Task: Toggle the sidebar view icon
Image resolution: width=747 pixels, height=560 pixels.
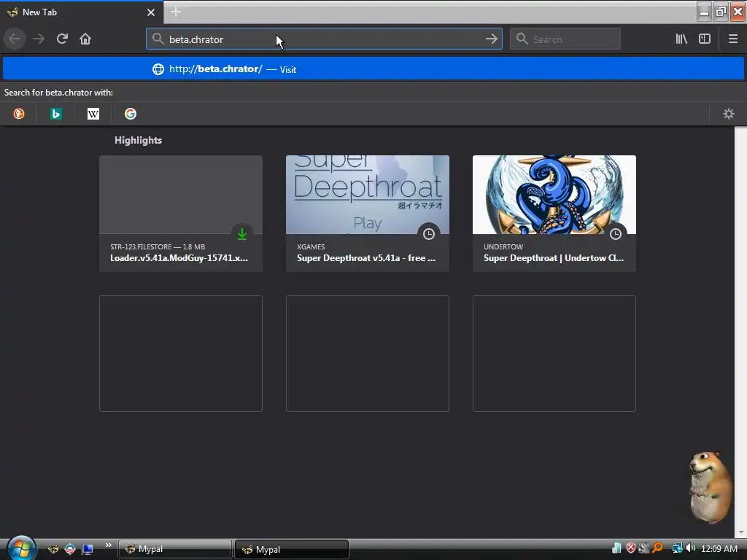Action: 705,39
